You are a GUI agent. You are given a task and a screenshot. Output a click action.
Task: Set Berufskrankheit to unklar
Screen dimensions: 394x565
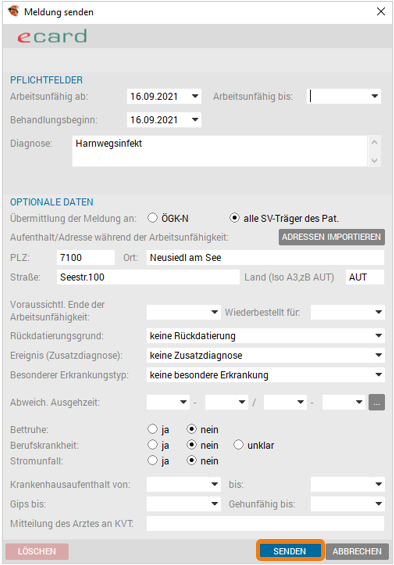[x=238, y=445]
